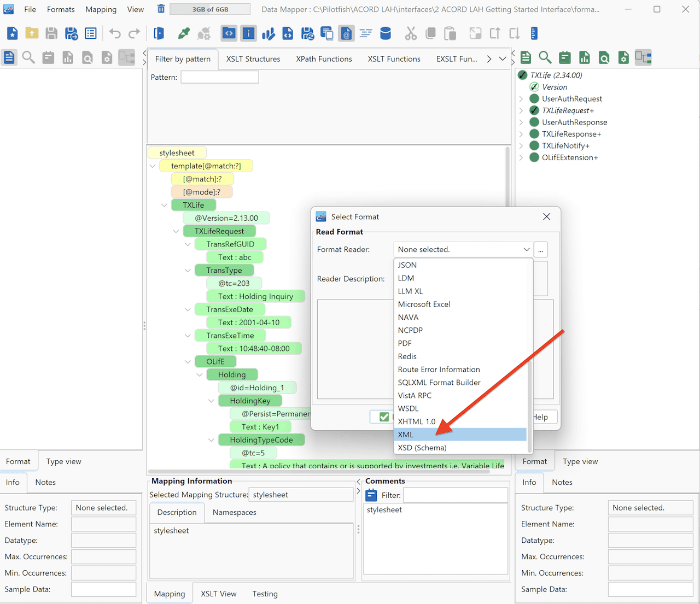Click the mapping tree horizontal scrollbar
Image resolution: width=700 pixels, height=604 pixels.
coord(319,471)
